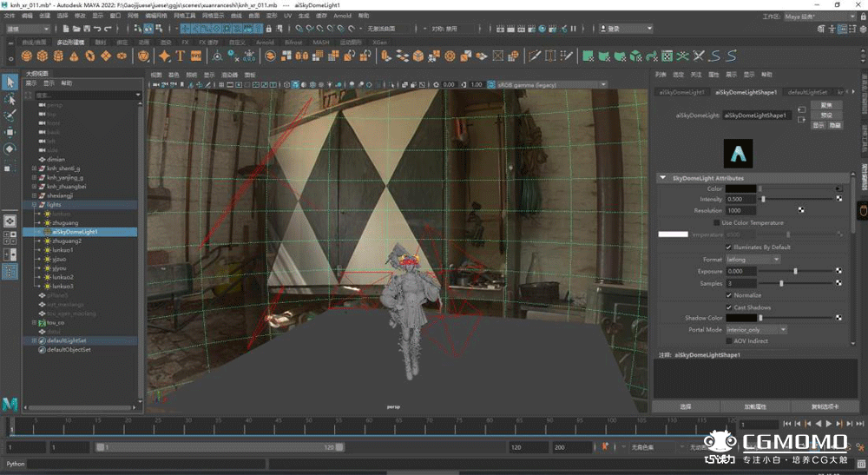This screenshot has height=475, width=868.
Task: Collapse the SkyDomeLight Attributes section
Action: coord(662,178)
